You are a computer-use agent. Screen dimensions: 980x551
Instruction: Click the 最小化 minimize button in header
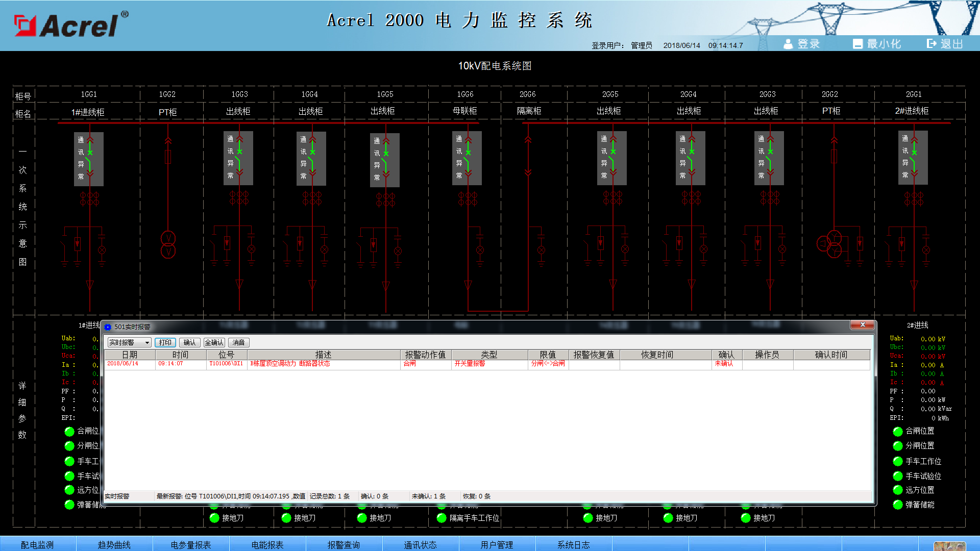click(877, 44)
